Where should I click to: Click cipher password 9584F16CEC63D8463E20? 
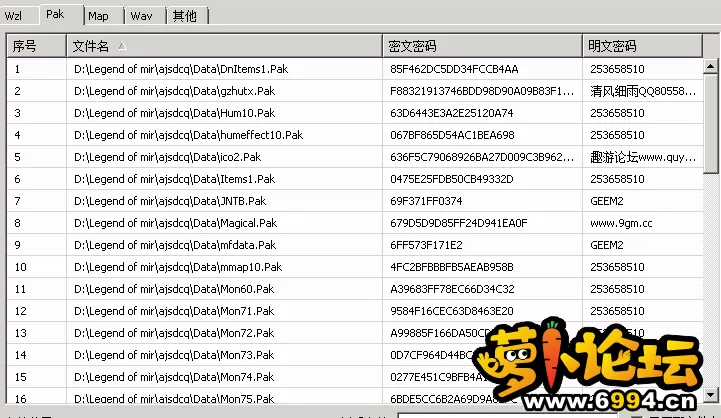point(452,311)
